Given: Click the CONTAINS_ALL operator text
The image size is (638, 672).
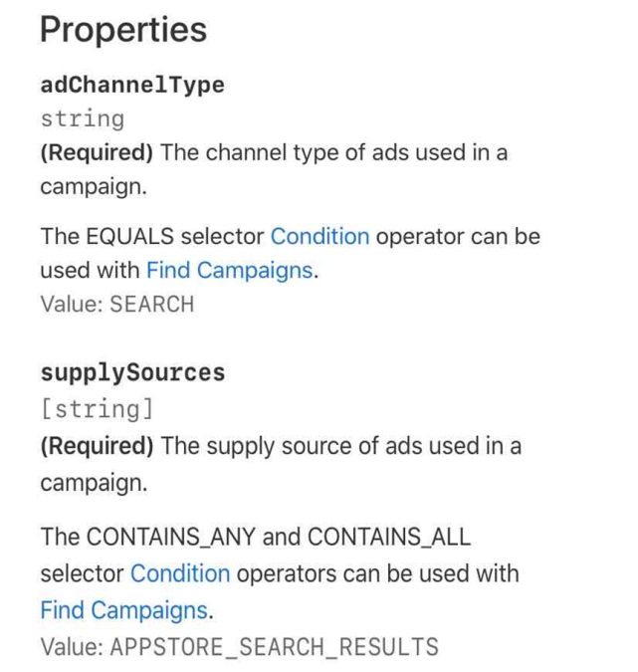Looking at the screenshot, I should [x=389, y=537].
